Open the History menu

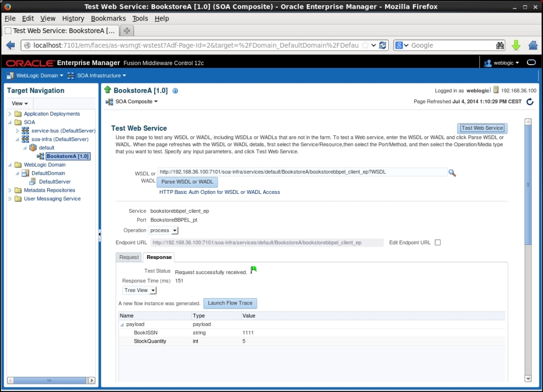73,18
